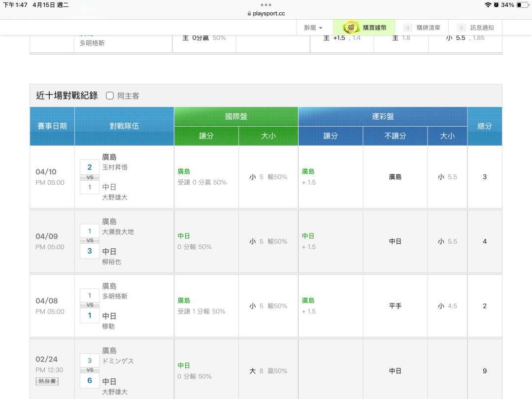Viewport: 532px width, 399px height.
Task: Click 多明格斯 in the top partial row
Action: 92,43
